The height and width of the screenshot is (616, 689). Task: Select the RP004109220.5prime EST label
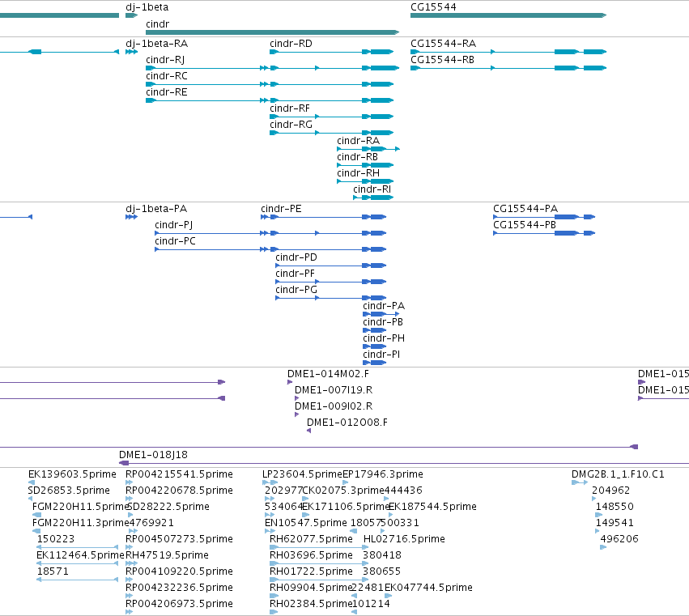click(179, 571)
